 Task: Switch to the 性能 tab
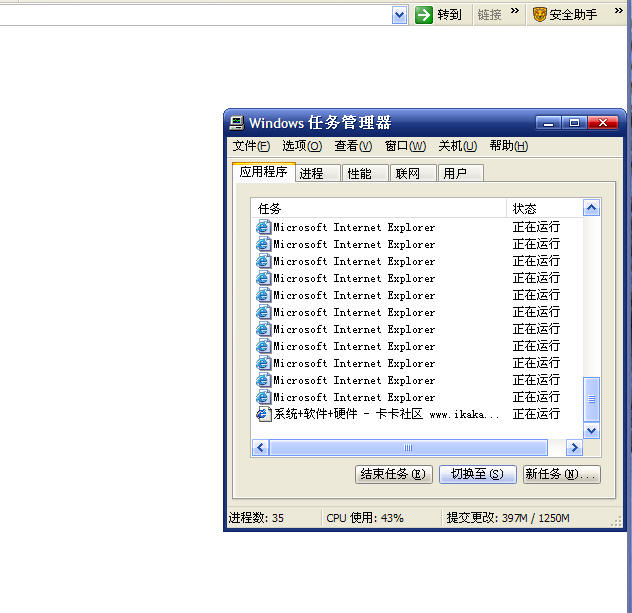[365, 174]
